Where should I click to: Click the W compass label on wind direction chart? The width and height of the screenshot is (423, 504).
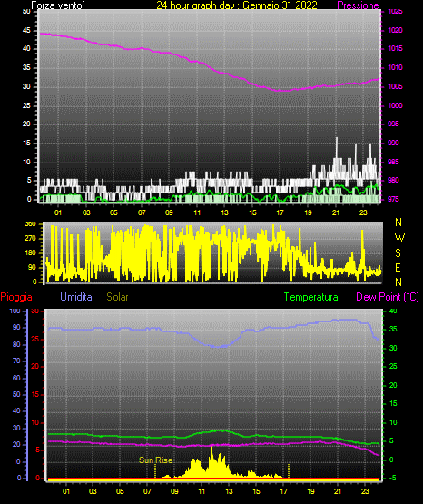click(x=399, y=238)
